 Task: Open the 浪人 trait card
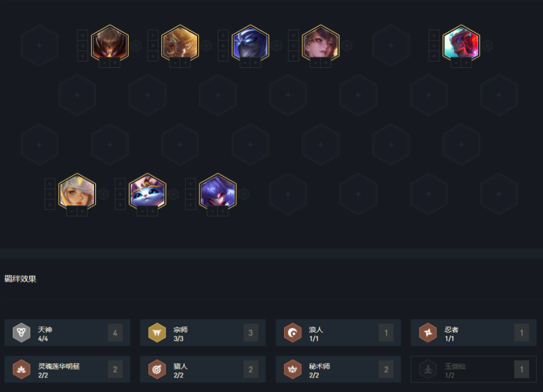click(338, 332)
